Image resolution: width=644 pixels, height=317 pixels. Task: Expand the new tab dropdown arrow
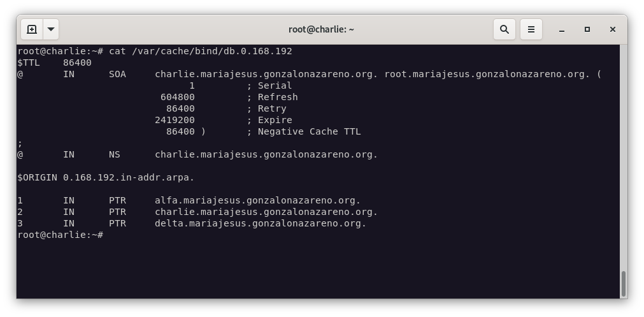click(x=51, y=29)
